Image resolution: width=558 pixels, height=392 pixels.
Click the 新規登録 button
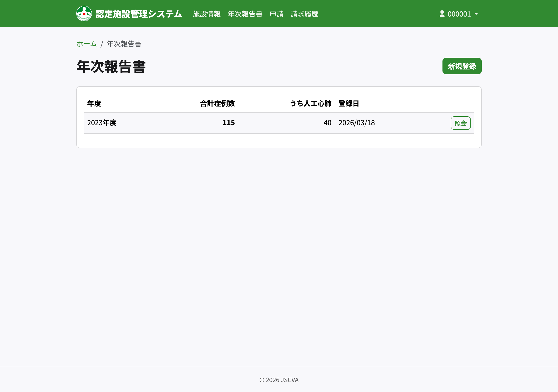coord(462,66)
